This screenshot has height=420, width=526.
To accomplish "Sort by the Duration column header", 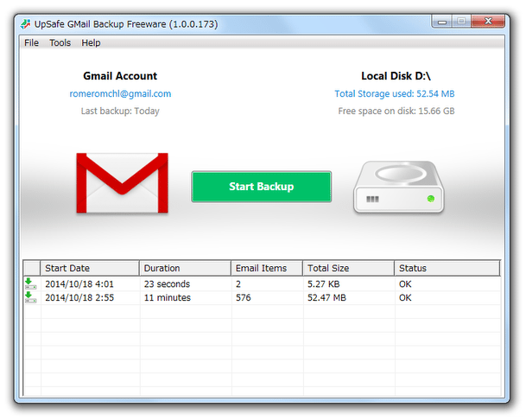I will 185,268.
